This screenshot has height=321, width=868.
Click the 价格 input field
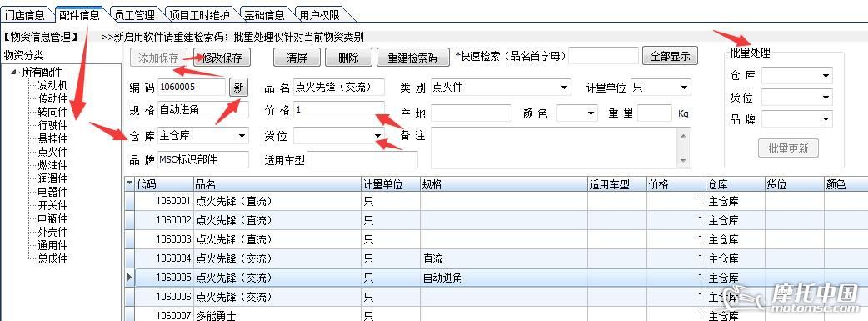click(339, 110)
